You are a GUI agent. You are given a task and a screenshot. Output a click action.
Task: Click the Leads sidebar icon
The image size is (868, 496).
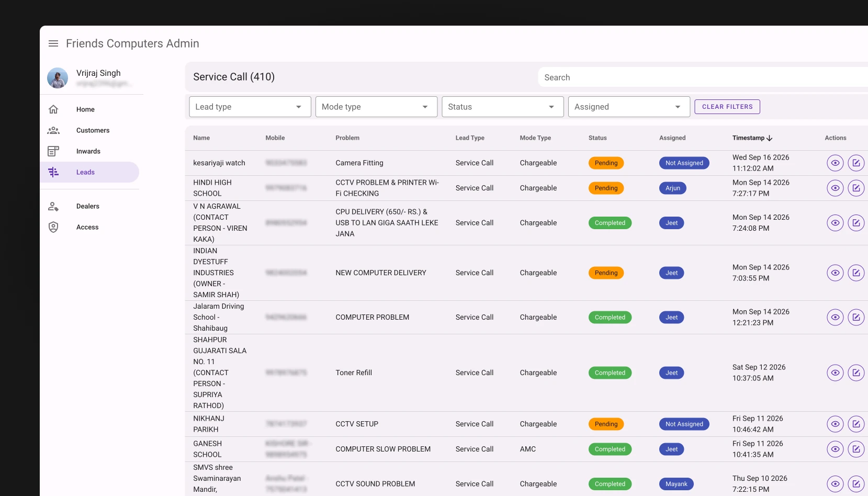53,172
